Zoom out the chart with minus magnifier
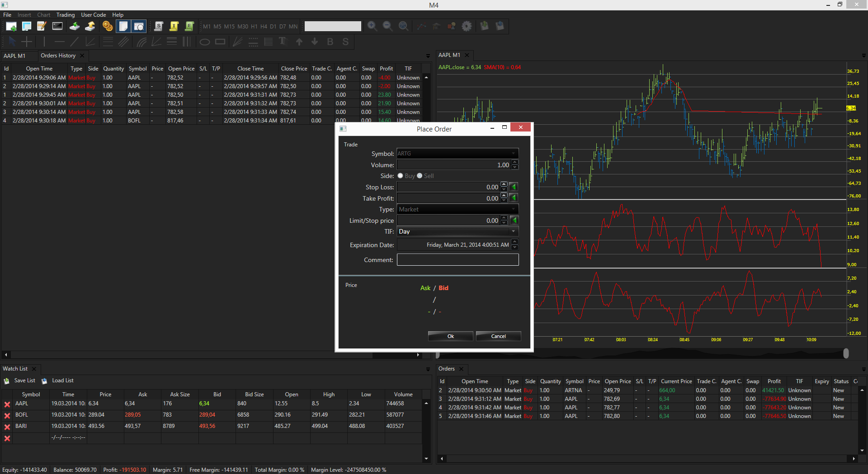868x474 pixels. [x=387, y=26]
